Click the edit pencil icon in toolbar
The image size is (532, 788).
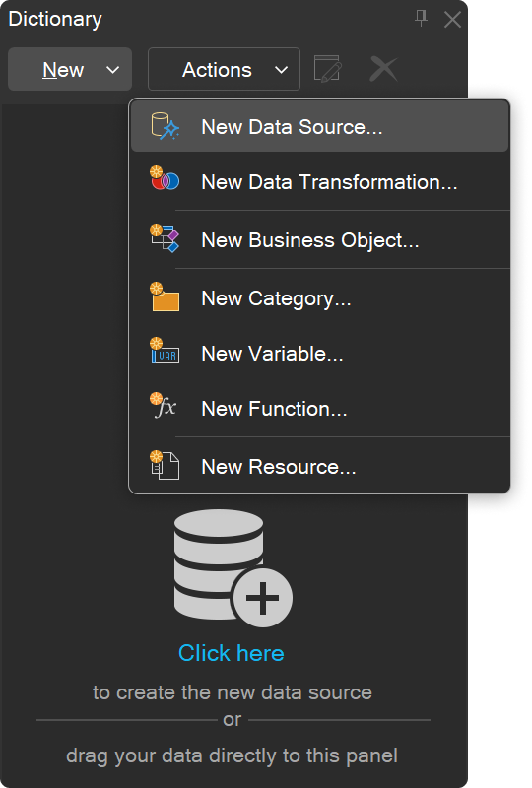pyautogui.click(x=327, y=69)
